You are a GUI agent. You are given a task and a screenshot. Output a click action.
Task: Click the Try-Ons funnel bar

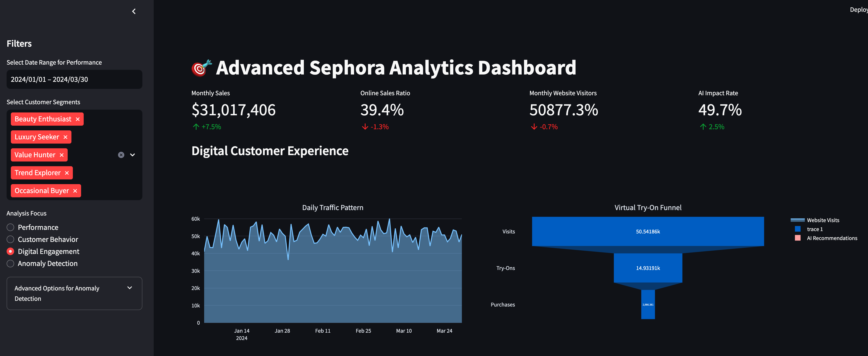[648, 268]
